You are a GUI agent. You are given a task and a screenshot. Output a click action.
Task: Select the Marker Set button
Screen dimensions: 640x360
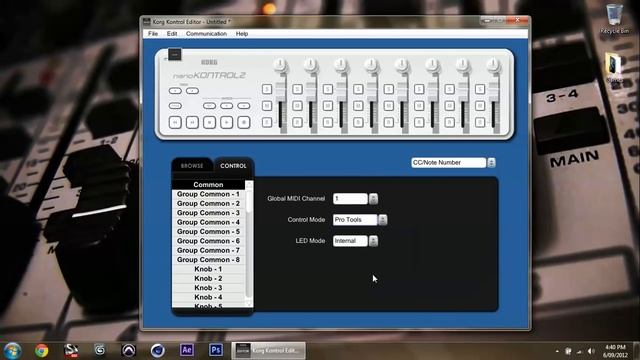point(209,106)
